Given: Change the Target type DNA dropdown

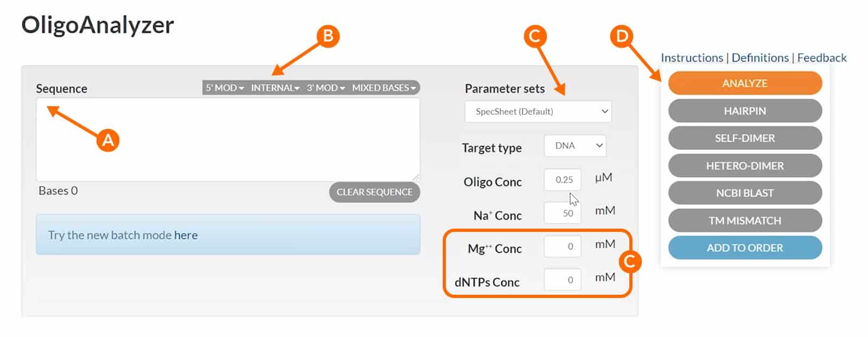Looking at the screenshot, I should [575, 146].
